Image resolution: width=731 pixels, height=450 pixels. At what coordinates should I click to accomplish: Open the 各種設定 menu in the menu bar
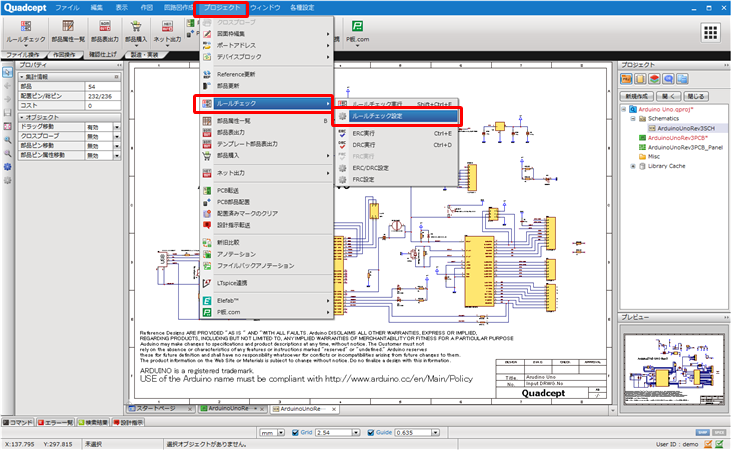click(x=302, y=7)
